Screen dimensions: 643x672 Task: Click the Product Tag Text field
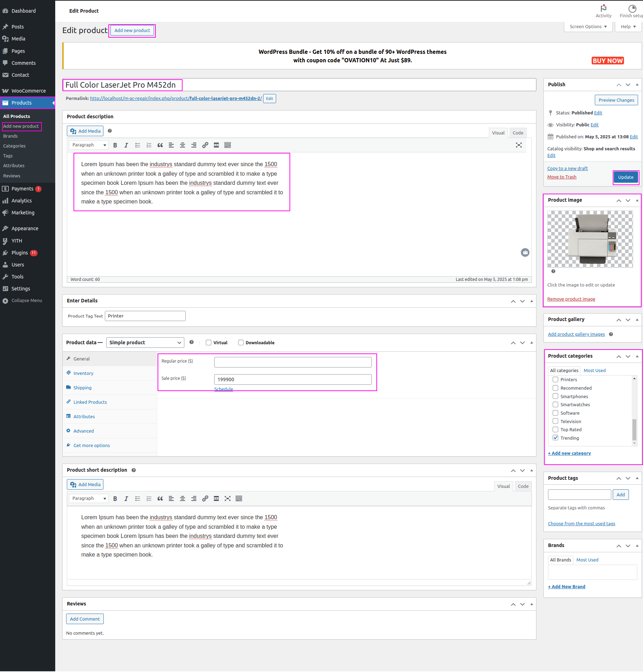pos(145,316)
